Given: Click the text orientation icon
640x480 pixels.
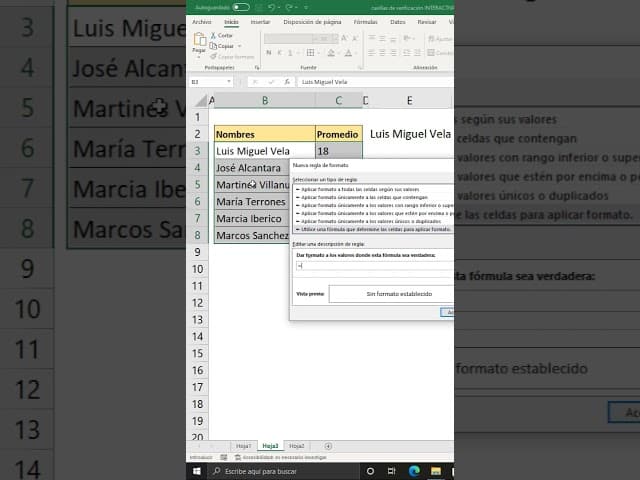Looking at the screenshot, I should click(407, 39).
